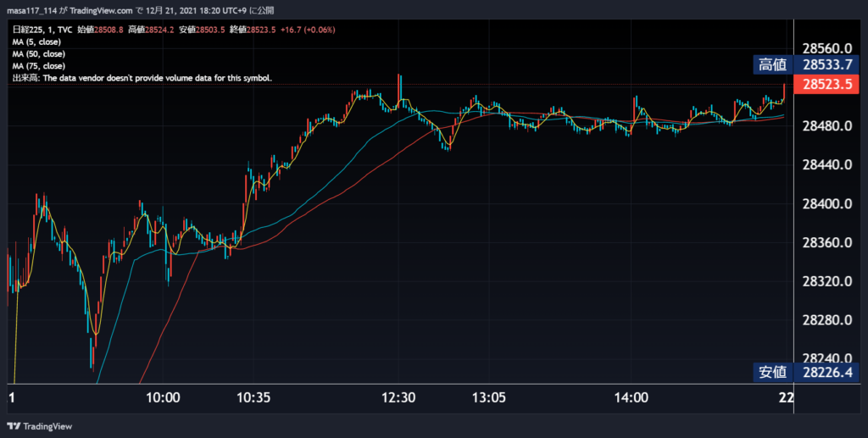Click the 10:00 time axis label

[x=163, y=397]
